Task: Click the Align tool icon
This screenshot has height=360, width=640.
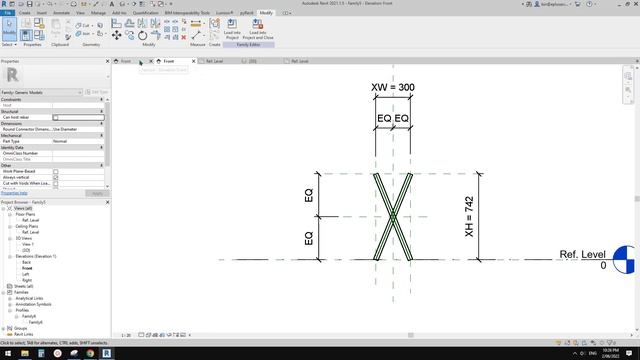Action: pos(116,23)
